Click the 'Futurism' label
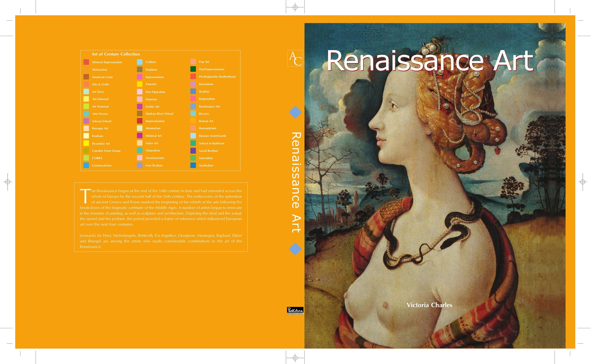Viewport: 591px width, 364px height. pos(151,99)
